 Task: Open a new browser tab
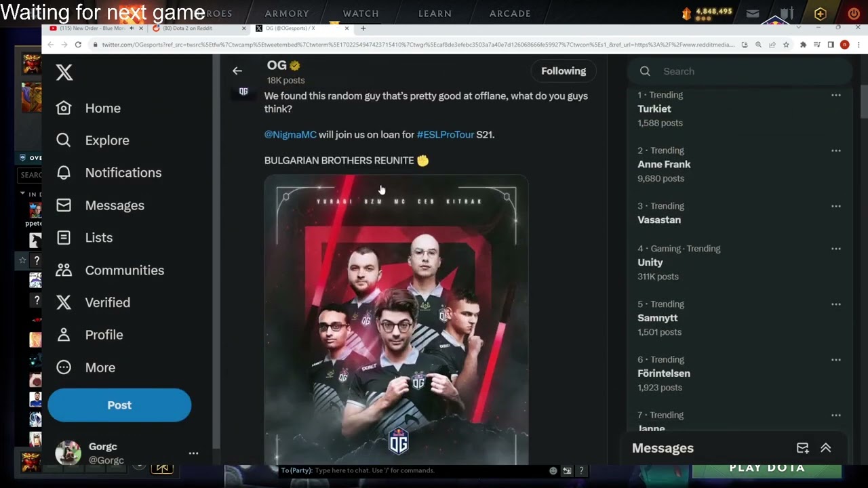[x=363, y=28]
